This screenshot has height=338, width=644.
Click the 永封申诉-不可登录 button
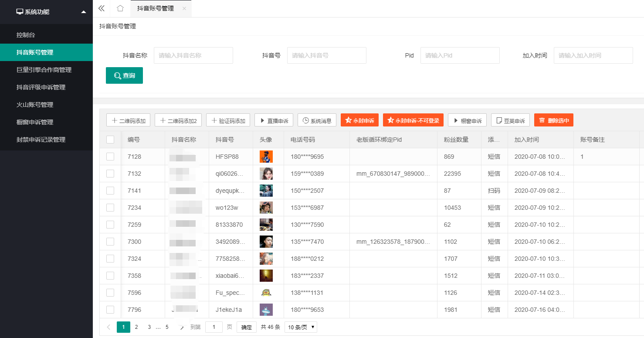(x=413, y=120)
